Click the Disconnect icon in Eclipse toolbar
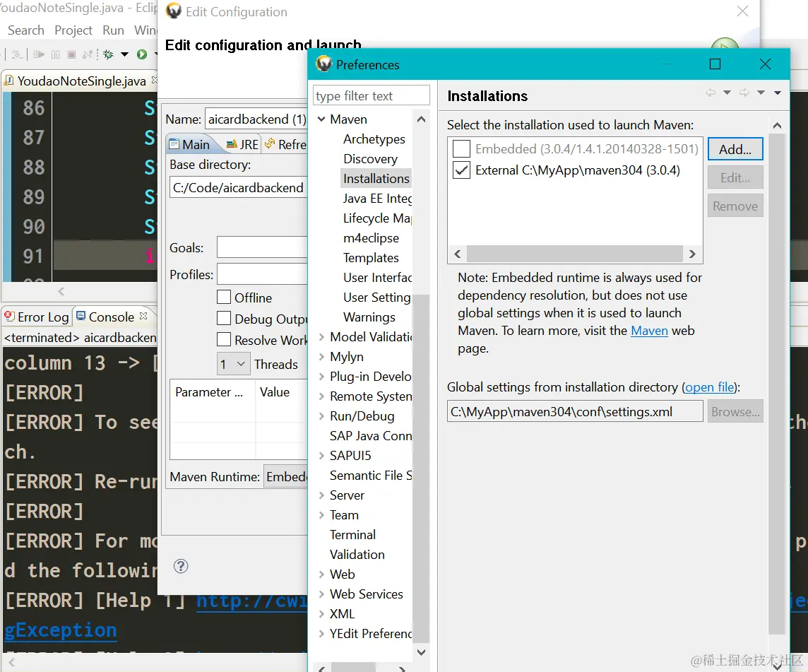Screen dimensions: 808x672 88,54
